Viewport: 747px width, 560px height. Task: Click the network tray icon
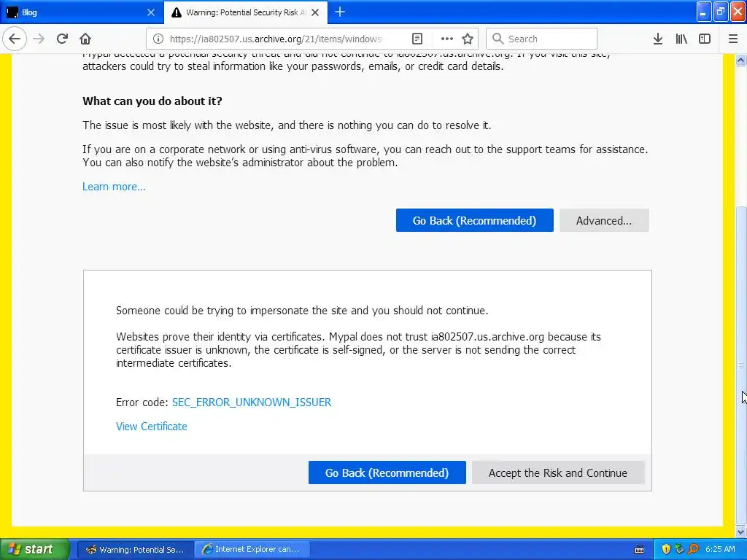point(679,550)
